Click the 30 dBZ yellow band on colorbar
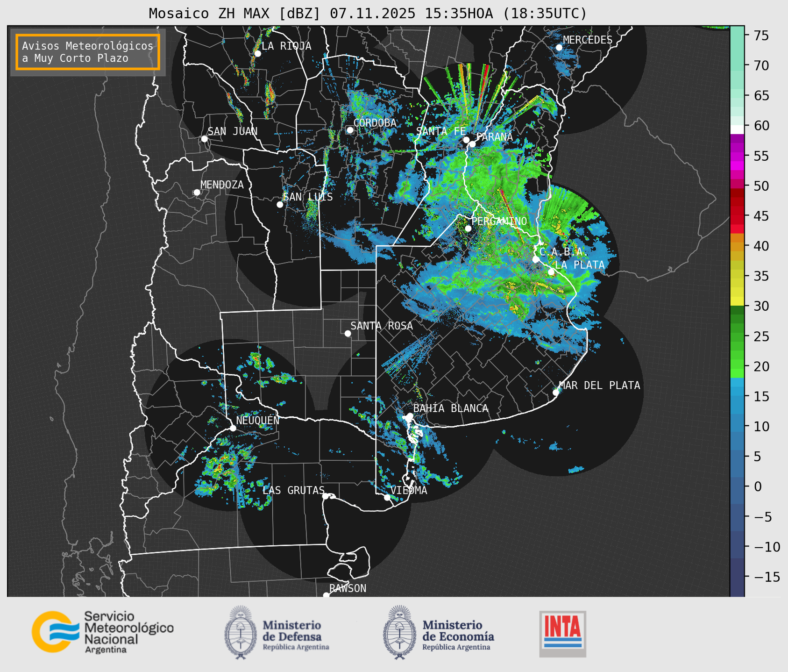Image resolution: width=788 pixels, height=672 pixels. [737, 301]
